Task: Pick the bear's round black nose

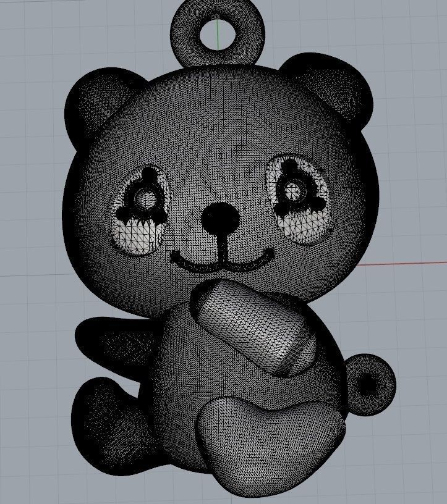Action: [221, 219]
